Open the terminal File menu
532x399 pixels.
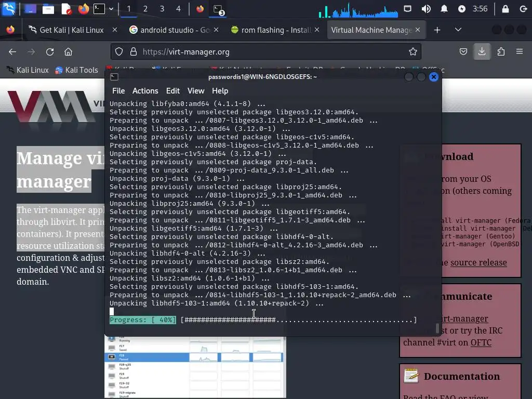coord(118,91)
